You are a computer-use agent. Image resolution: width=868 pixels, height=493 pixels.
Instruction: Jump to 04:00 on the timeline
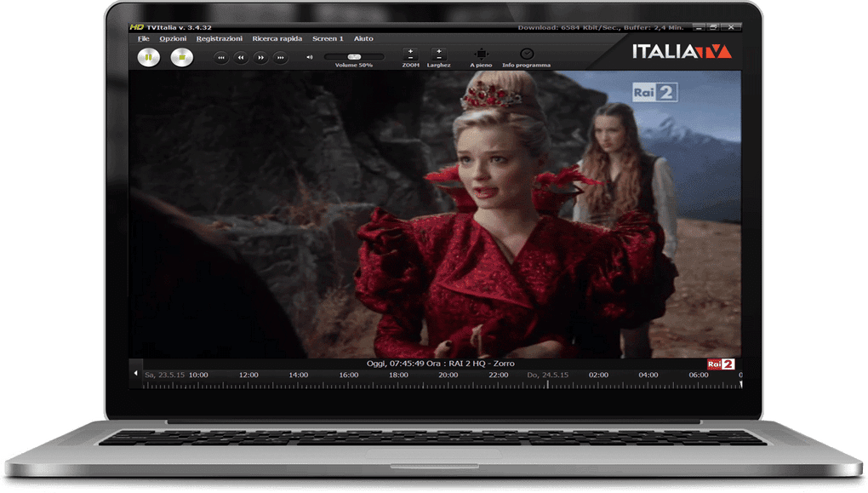(x=648, y=375)
